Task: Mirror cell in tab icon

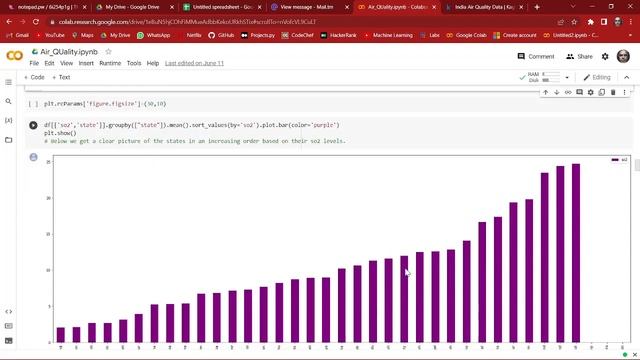Action: click(602, 93)
